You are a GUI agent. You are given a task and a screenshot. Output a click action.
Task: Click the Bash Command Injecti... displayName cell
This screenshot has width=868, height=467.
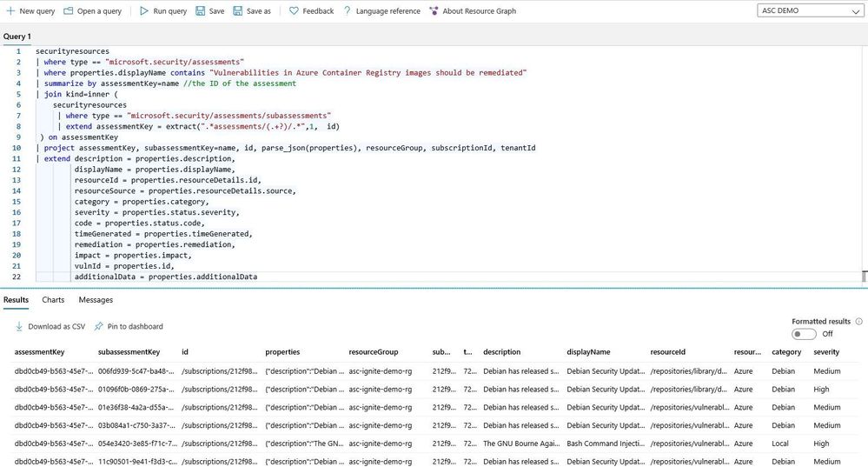[606, 444]
